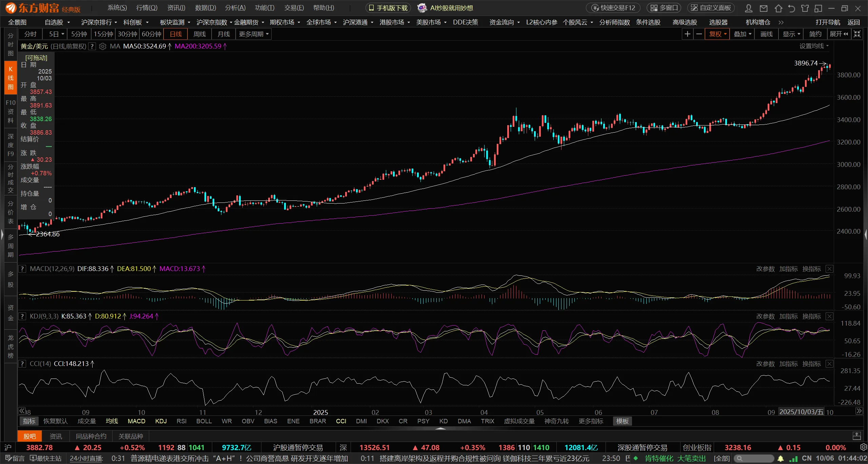Click the fullscreen collapse arrows icon

(857, 34)
